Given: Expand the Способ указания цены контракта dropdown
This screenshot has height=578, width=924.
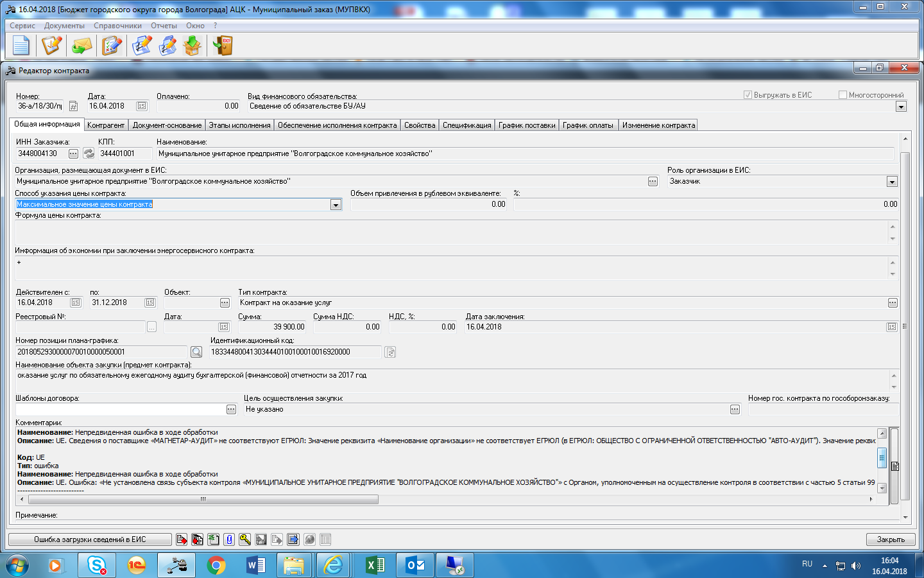Looking at the screenshot, I should 336,205.
